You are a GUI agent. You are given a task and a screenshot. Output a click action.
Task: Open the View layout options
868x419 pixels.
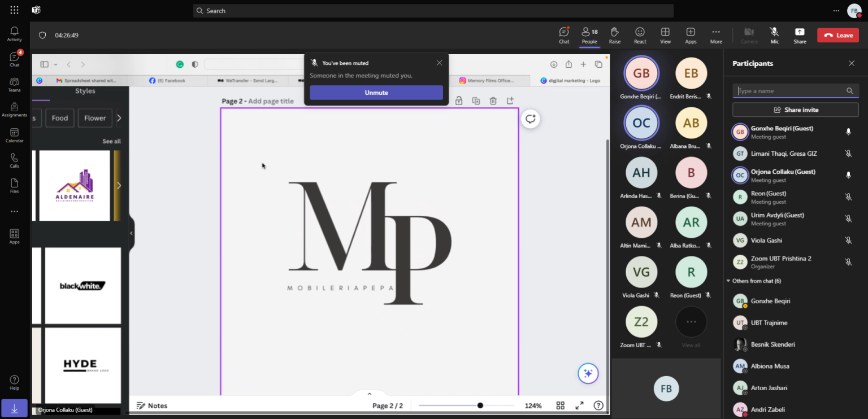[x=665, y=34]
